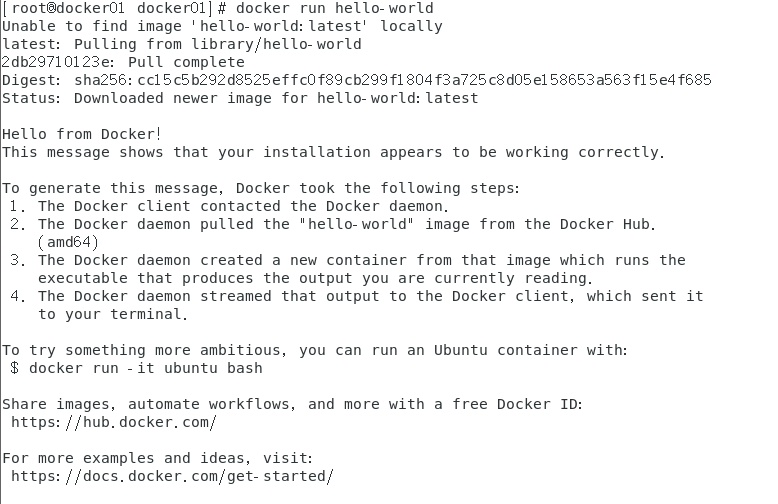
Task: Click the 'Unable to find image' message
Action: (x=222, y=26)
